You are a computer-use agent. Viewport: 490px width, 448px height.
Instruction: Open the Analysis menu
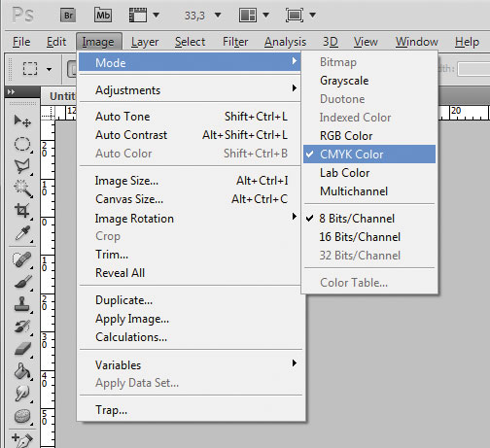pos(285,42)
